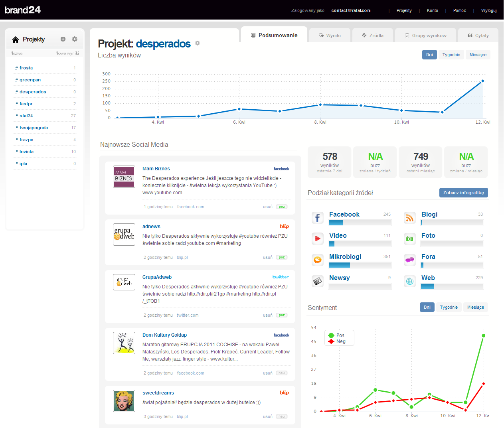Click the Web globe icon
This screenshot has height=428, width=504.
(410, 281)
